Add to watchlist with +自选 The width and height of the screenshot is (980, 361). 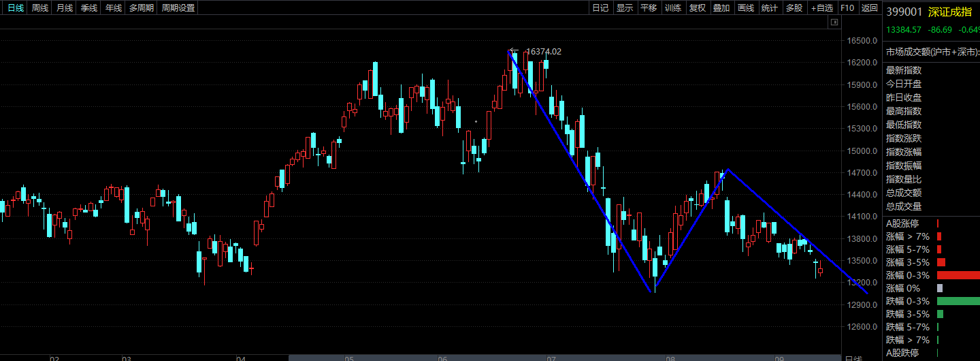click(821, 8)
